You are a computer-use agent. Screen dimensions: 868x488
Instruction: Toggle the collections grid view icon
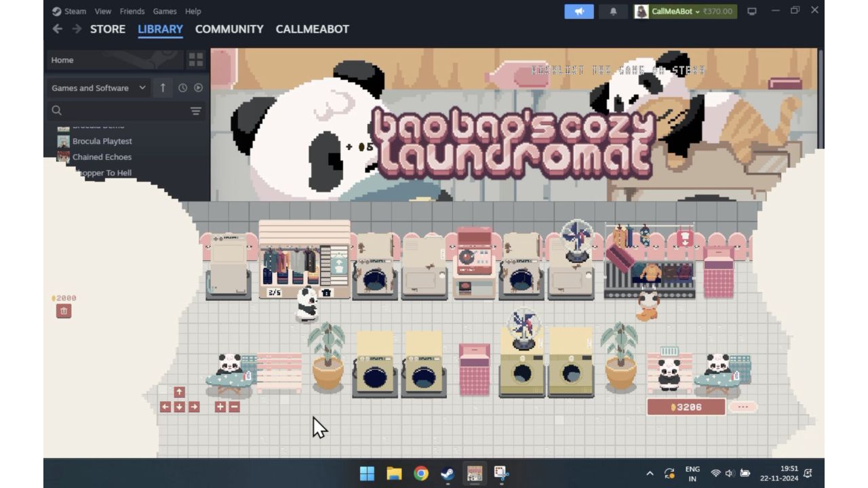click(x=196, y=60)
